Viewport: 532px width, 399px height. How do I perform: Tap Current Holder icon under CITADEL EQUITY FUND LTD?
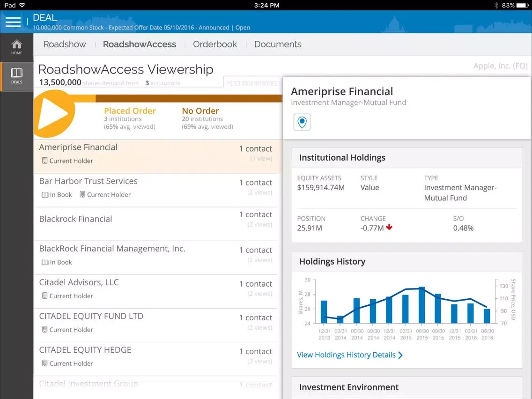coord(44,329)
